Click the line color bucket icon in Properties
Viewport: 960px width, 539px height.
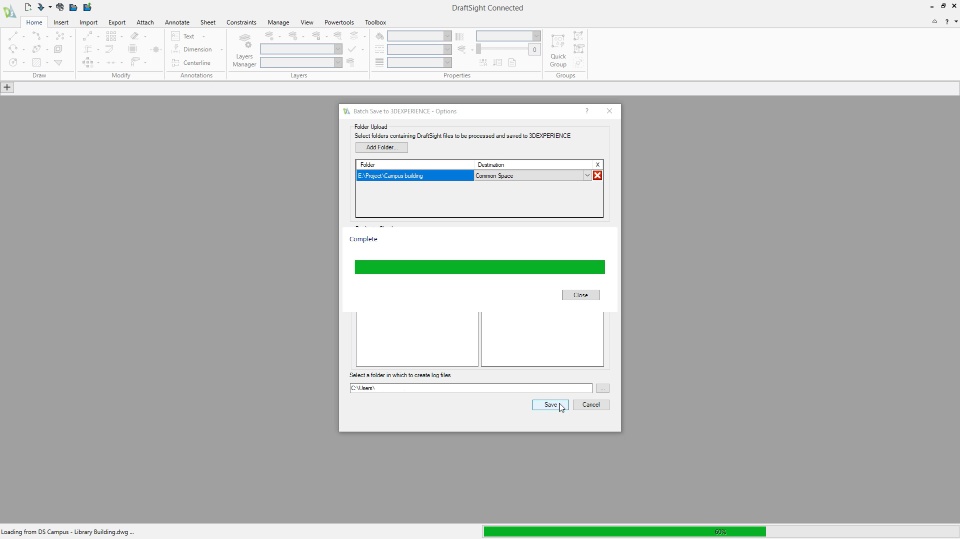coord(380,36)
